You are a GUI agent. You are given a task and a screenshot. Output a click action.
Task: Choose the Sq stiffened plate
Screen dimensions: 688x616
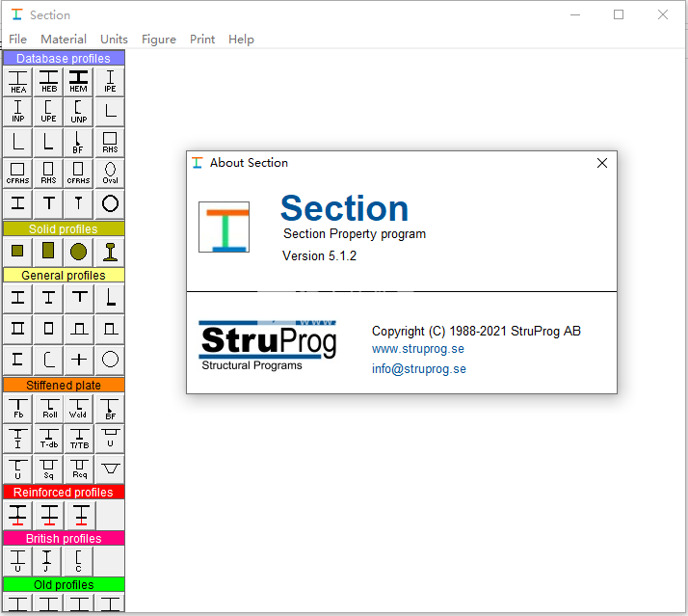[x=48, y=469]
